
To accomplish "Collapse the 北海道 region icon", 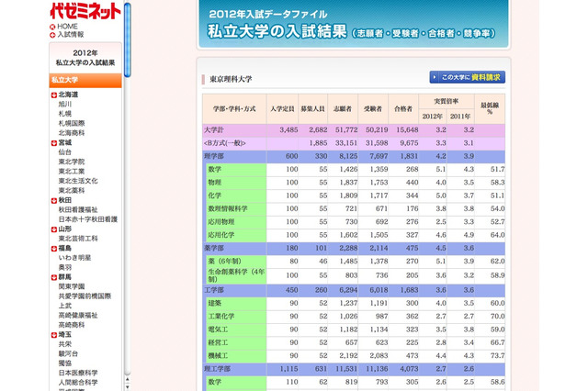I will pos(54,95).
